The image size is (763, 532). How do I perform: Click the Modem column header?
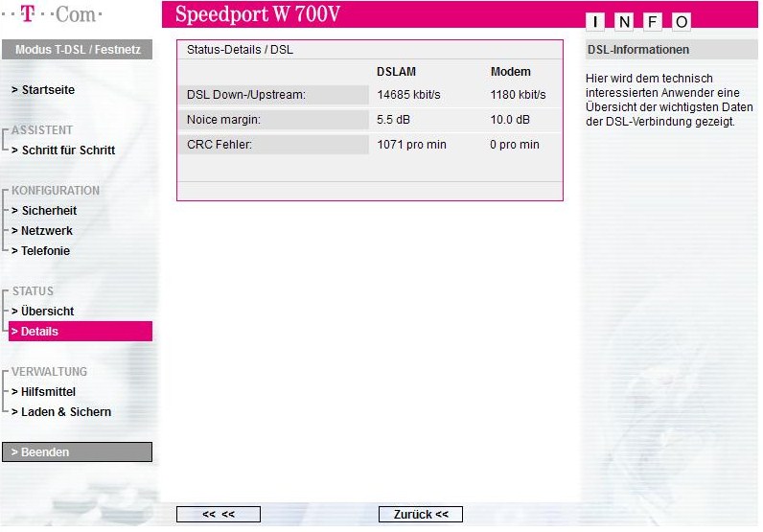[511, 72]
